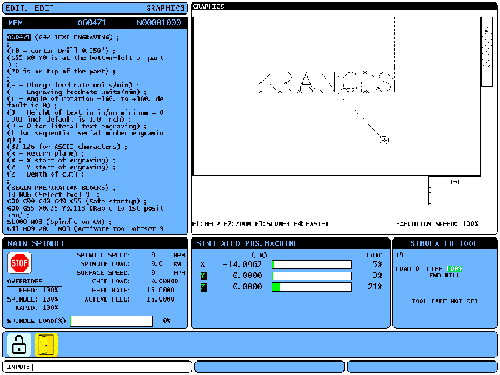Click the green highlighted tool life value
The height and width of the screenshot is (375, 500).
pyautogui.click(x=454, y=269)
